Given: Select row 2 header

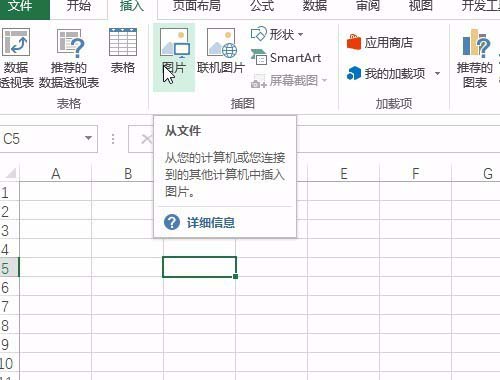Looking at the screenshot, I should tap(9, 211).
